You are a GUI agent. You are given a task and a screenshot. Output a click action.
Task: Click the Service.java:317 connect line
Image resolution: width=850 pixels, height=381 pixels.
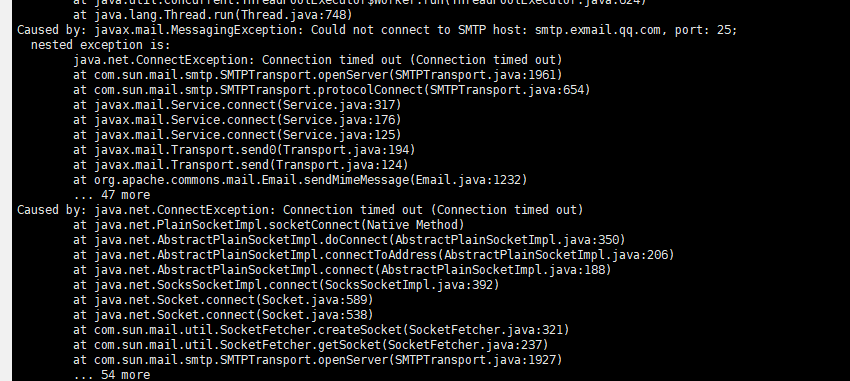pos(237,105)
